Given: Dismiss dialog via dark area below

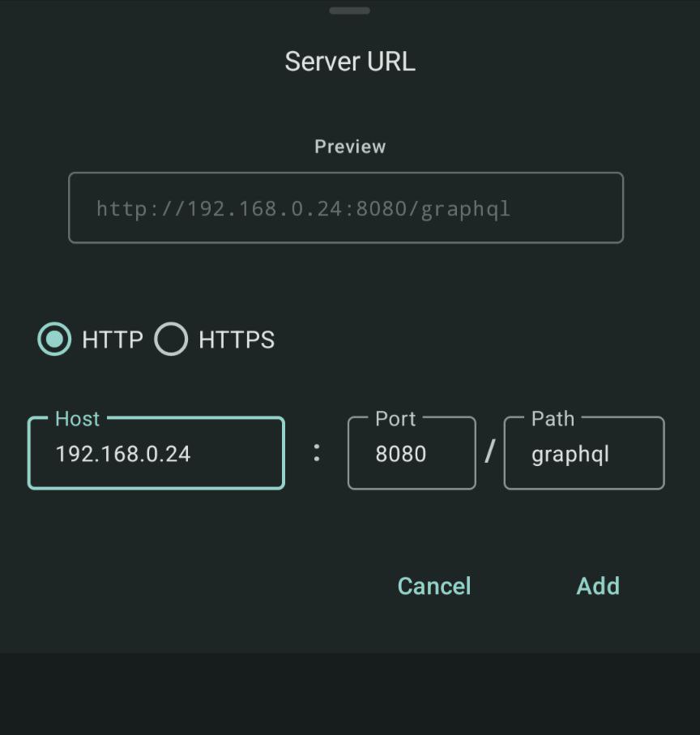Looking at the screenshot, I should coord(350,694).
